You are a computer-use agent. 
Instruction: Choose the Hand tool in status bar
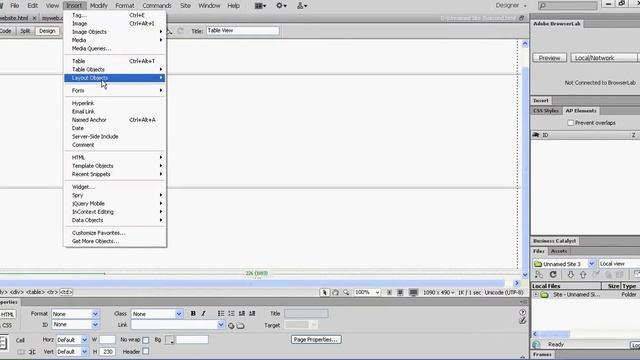335,292
